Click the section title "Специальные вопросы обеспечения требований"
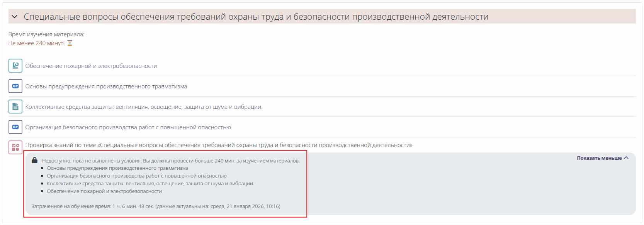The image size is (644, 225). pyautogui.click(x=256, y=17)
